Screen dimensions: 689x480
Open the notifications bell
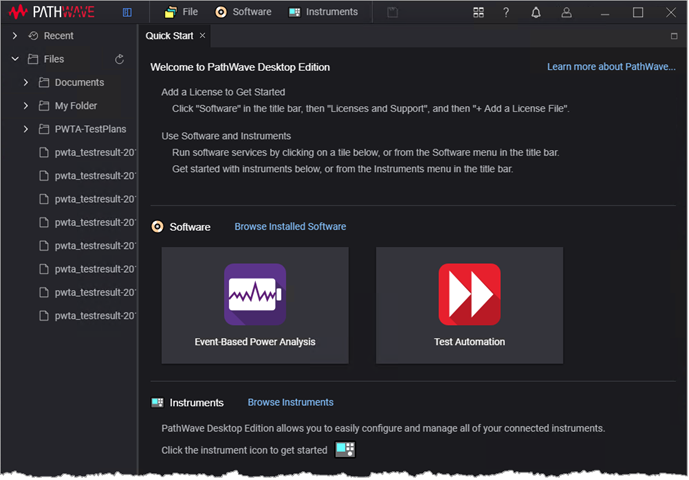pos(536,12)
